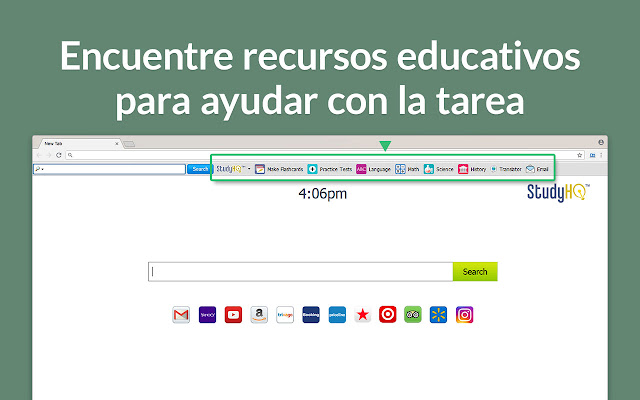The height and width of the screenshot is (400, 640).
Task: Click the extension icon beside the address bar
Action: pos(592,155)
